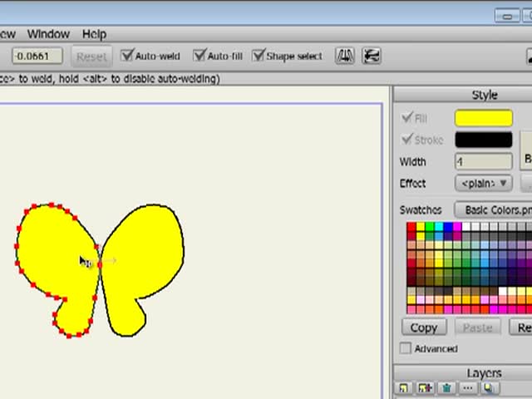Click the flip points vertically icon
This screenshot has width=532, height=399.
pos(372,56)
